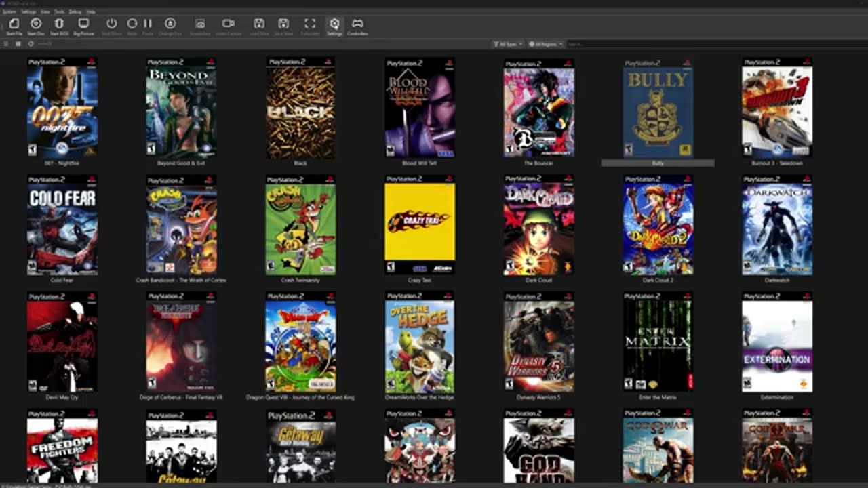Click the Reset toolbar icon
Screen dimensions: 868x488
pyautogui.click(x=132, y=24)
